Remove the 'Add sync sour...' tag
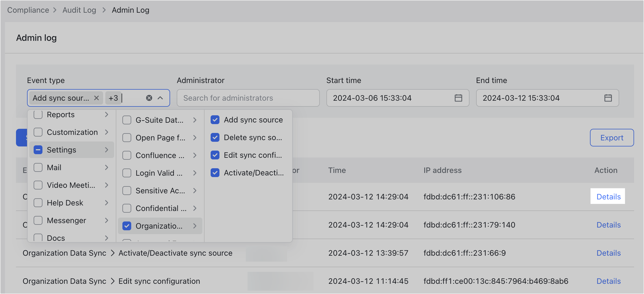This screenshot has height=294, width=644. 96,98
